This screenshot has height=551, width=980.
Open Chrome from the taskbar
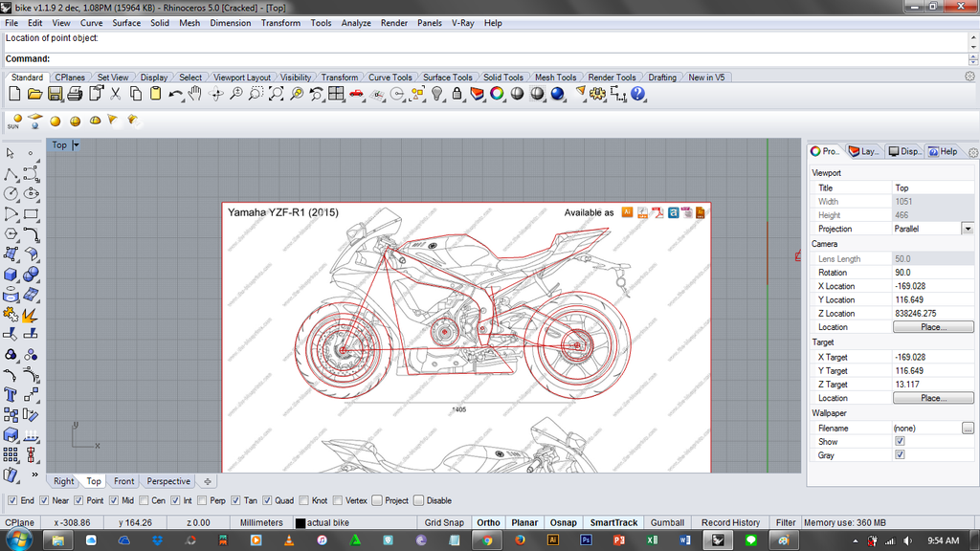point(487,540)
